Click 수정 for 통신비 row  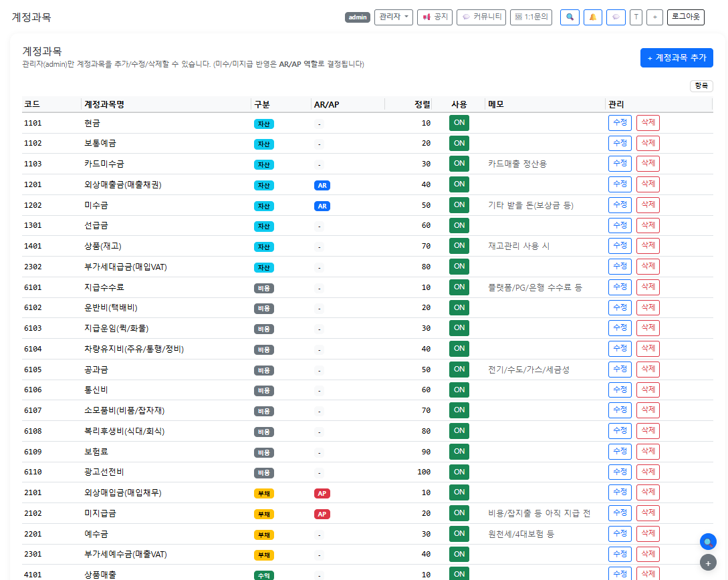click(x=620, y=390)
